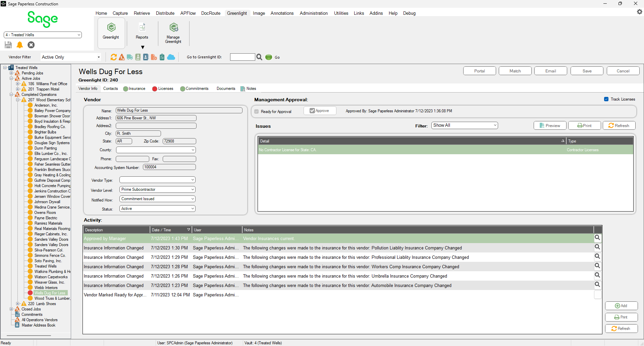Expand the Pending Jobs tree node
Viewport: 644px width, 346px height.
pyautogui.click(x=11, y=73)
